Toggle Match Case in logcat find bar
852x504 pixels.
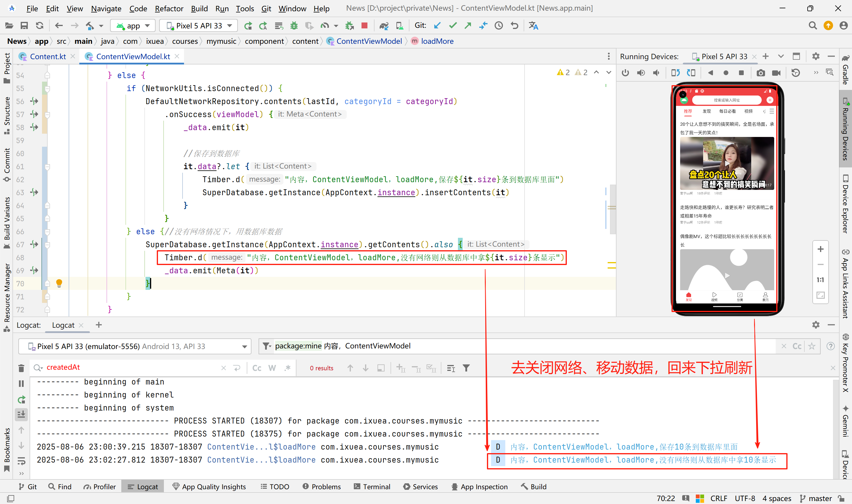click(257, 368)
